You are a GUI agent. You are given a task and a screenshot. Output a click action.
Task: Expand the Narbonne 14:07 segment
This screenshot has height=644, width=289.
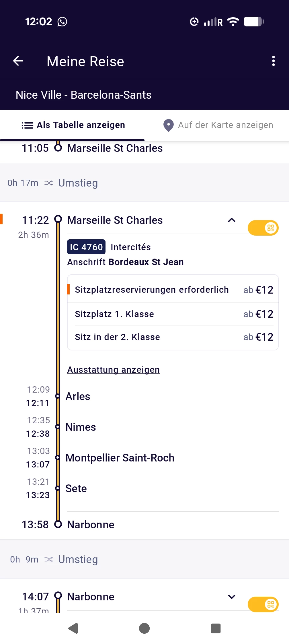coord(232,597)
